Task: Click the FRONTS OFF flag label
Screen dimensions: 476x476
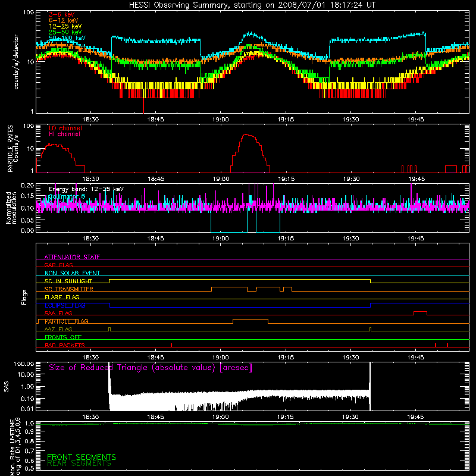Action: (x=63, y=337)
